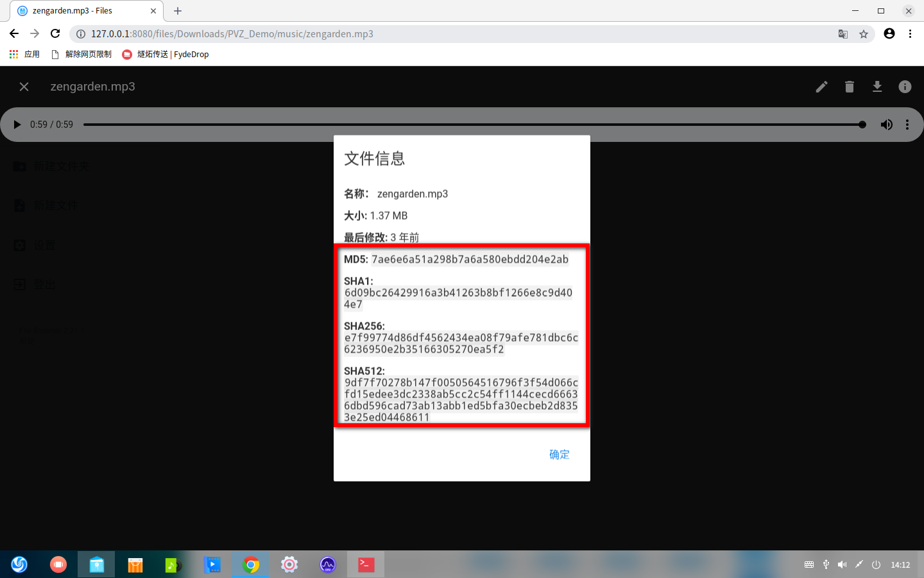Click the file name zengarden.mp3 in dialog
Image resolution: width=924 pixels, height=578 pixels.
413,194
